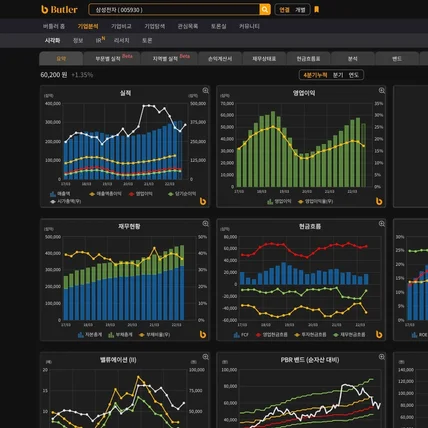428x428 pixels.
Task: Zoom the PBR 밴드 chart magnifier icon
Action: pyautogui.click(x=382, y=357)
